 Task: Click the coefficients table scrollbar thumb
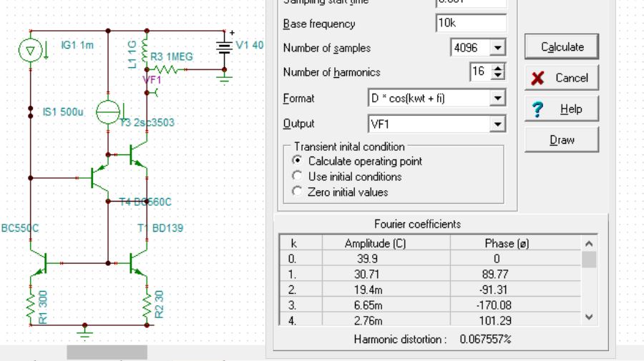589,259
